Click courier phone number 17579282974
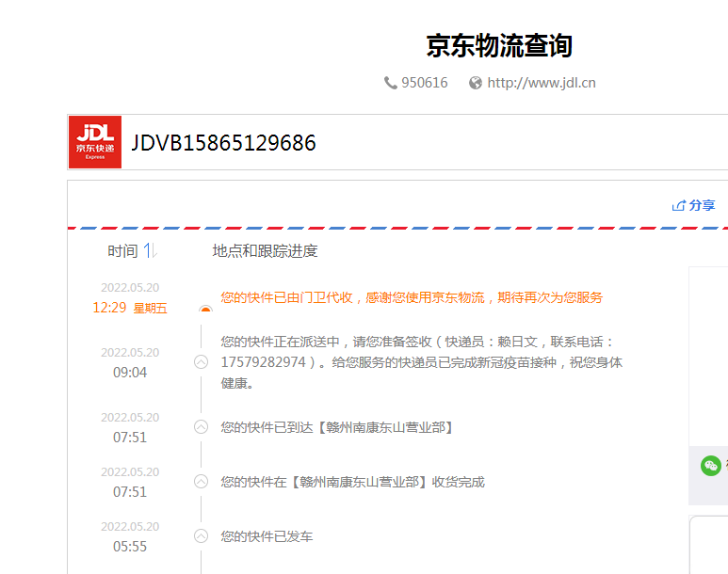Screen dimensions: 728x574 click(264, 362)
